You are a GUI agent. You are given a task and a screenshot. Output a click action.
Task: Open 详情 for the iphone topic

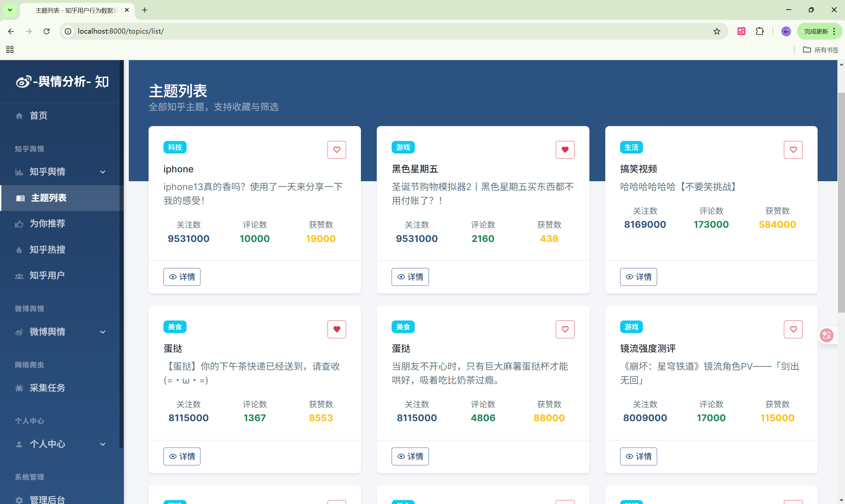pos(182,277)
